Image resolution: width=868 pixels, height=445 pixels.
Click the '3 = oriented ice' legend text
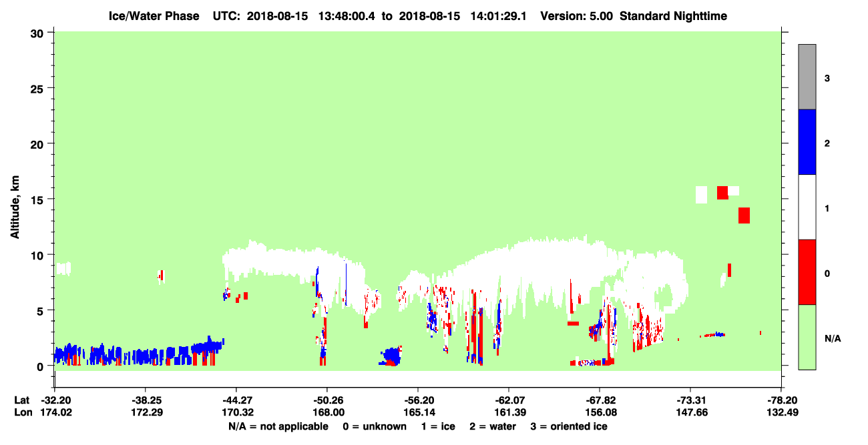569,426
